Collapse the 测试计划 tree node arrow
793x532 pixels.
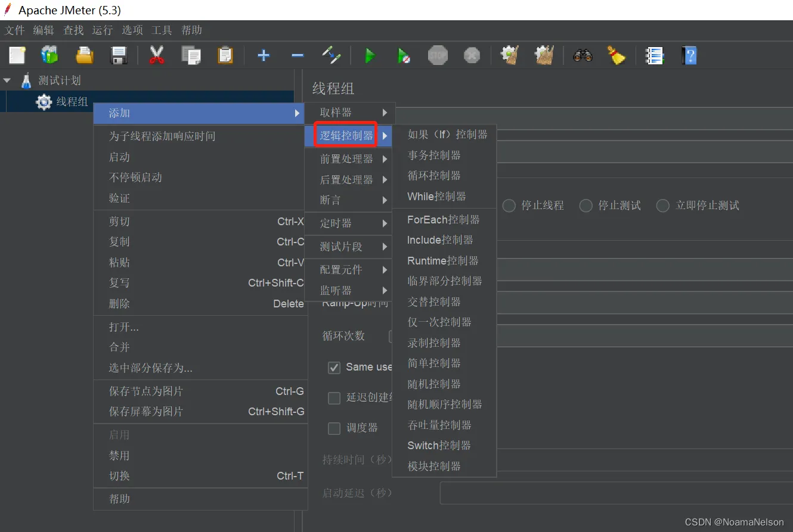pyautogui.click(x=7, y=80)
